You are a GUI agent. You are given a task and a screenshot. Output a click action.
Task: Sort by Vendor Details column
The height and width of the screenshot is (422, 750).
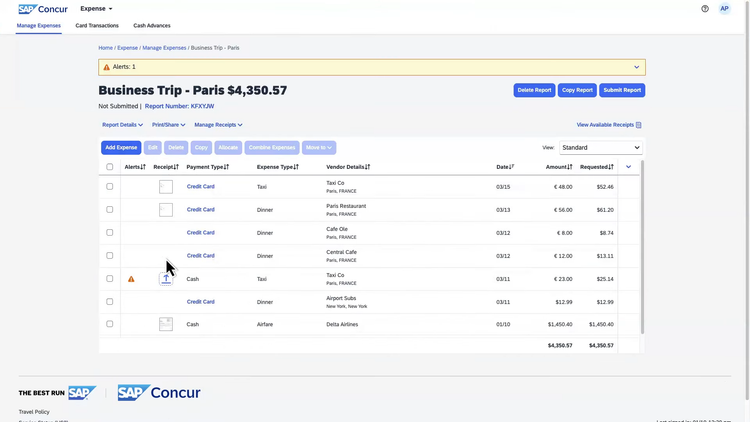tap(348, 167)
